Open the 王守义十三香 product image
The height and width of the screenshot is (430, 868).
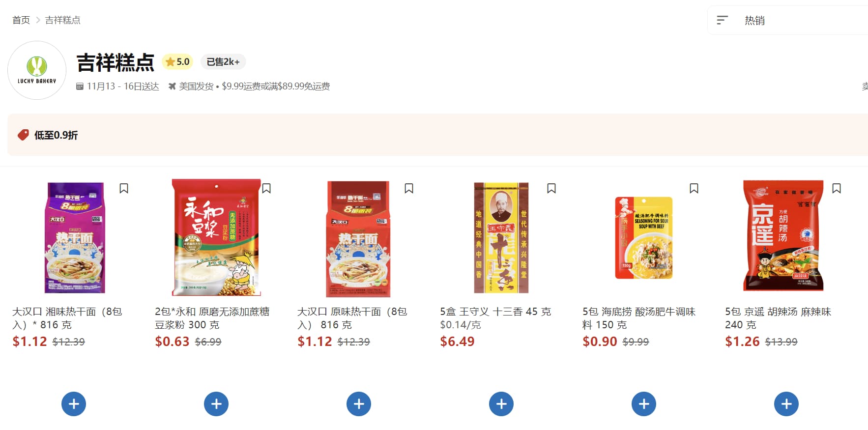(501, 237)
